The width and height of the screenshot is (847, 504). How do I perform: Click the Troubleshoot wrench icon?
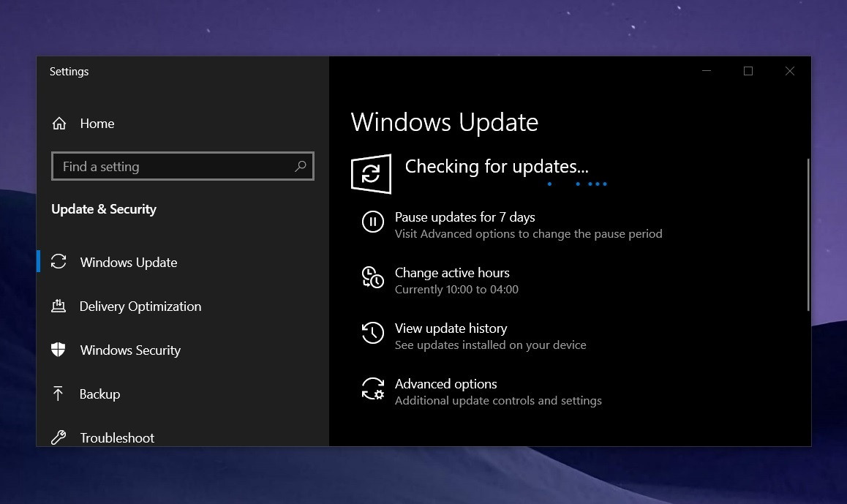[59, 437]
